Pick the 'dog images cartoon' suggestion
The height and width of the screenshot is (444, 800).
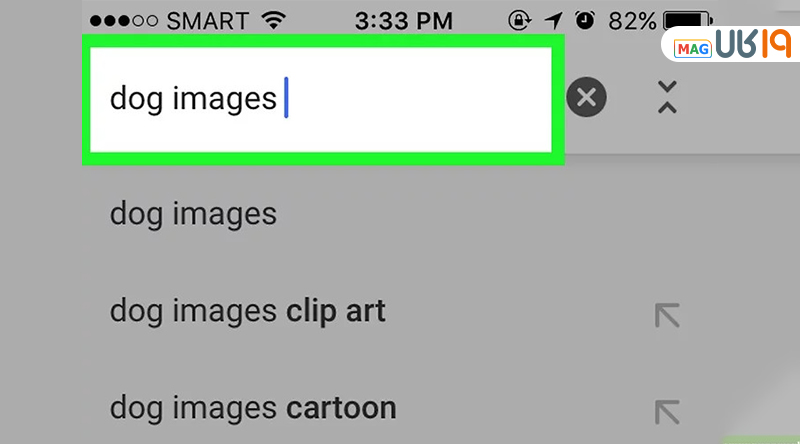coord(252,408)
